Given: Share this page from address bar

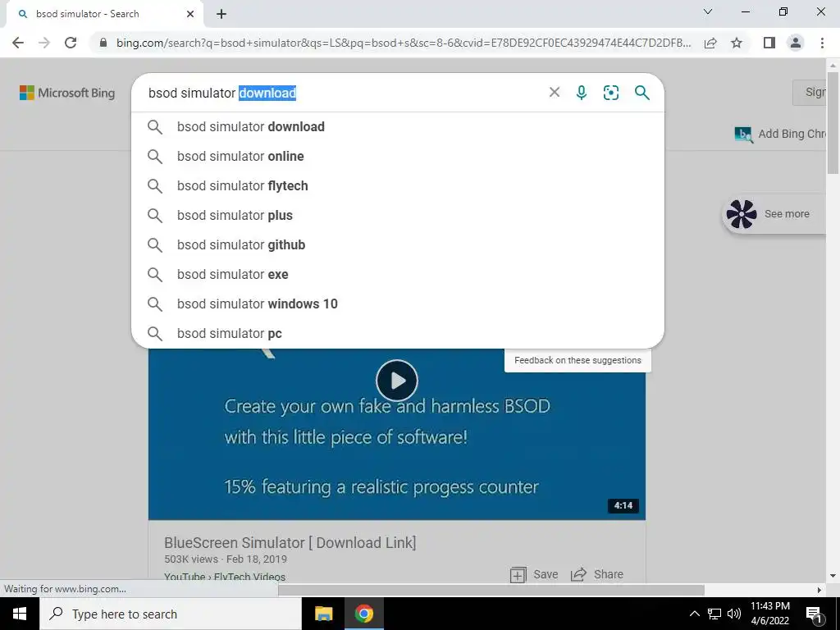Looking at the screenshot, I should click(710, 43).
